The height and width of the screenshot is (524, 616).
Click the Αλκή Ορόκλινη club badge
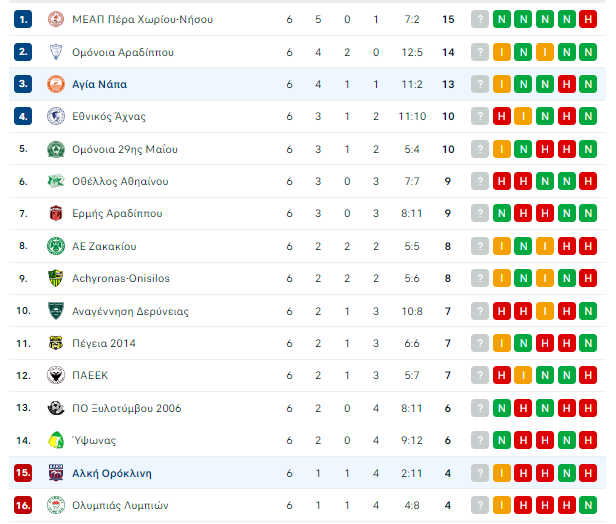[x=56, y=473]
